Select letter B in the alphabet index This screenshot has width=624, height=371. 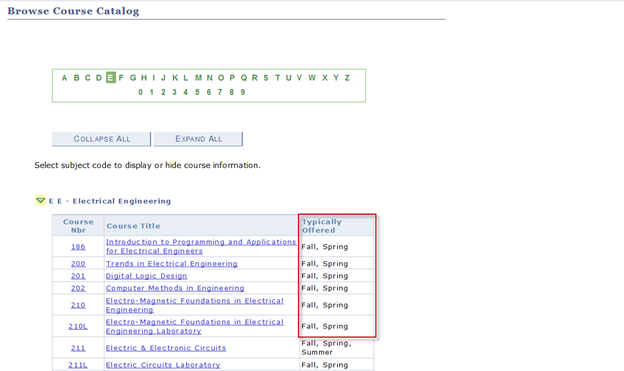76,78
